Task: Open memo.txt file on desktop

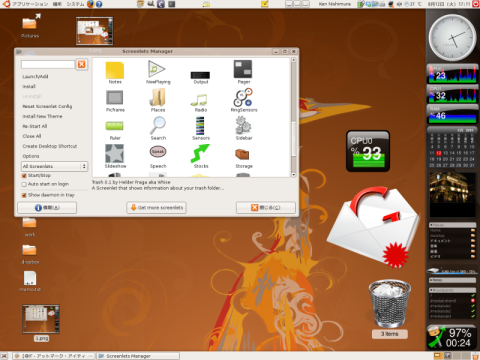Action: (x=30, y=278)
